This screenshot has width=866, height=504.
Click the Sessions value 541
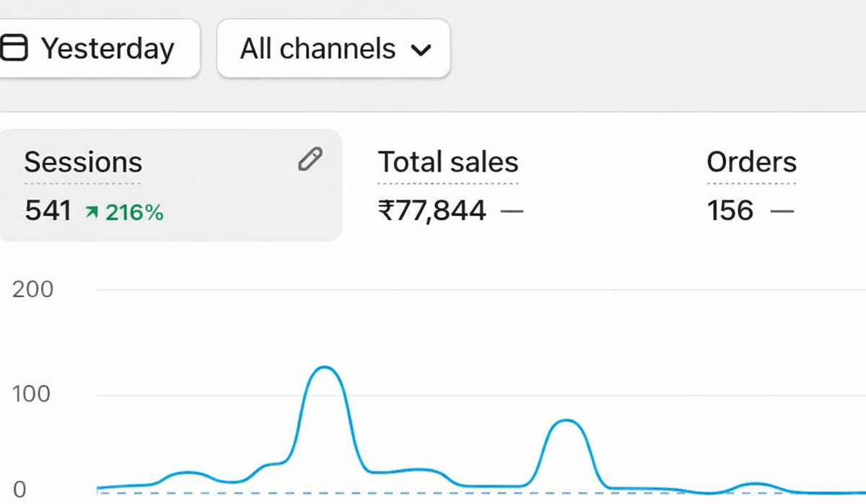click(48, 211)
